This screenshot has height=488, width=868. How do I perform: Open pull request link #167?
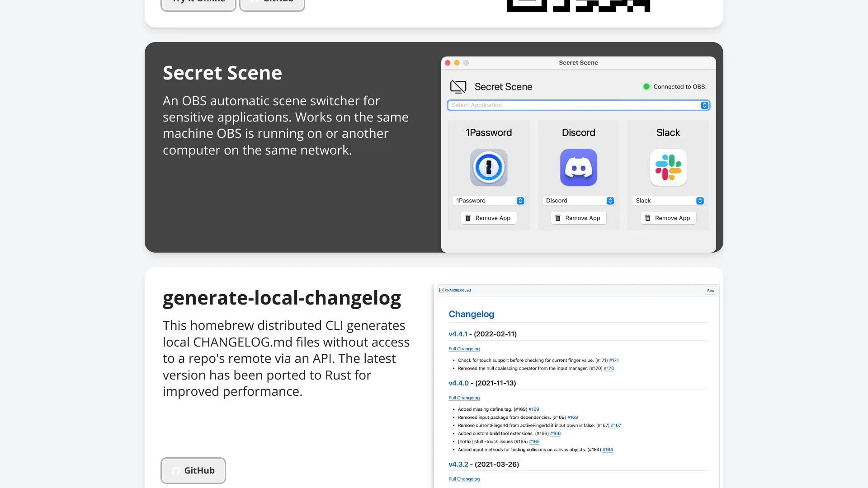616,426
